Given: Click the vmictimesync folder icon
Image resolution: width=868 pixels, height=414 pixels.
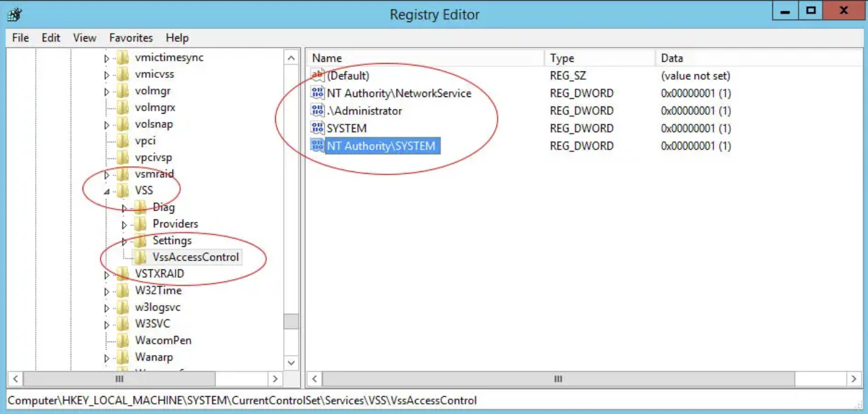Looking at the screenshot, I should (x=123, y=58).
